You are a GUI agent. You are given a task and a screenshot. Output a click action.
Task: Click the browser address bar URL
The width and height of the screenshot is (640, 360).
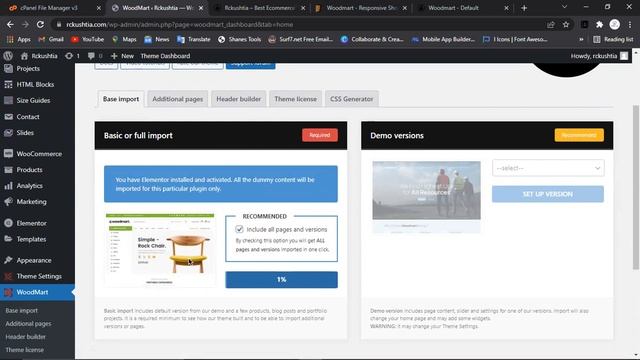pos(180,24)
